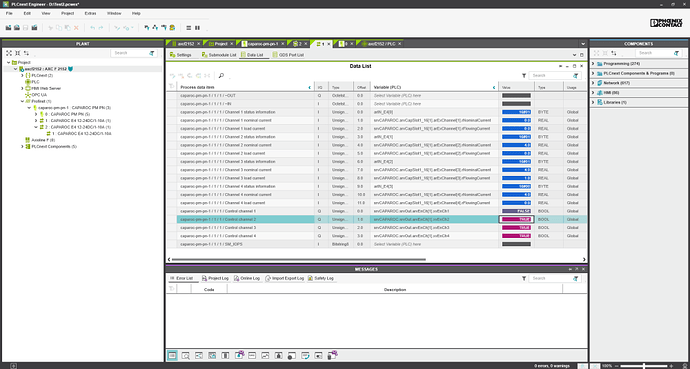Click the undo arrow in main toolbar

point(92,28)
